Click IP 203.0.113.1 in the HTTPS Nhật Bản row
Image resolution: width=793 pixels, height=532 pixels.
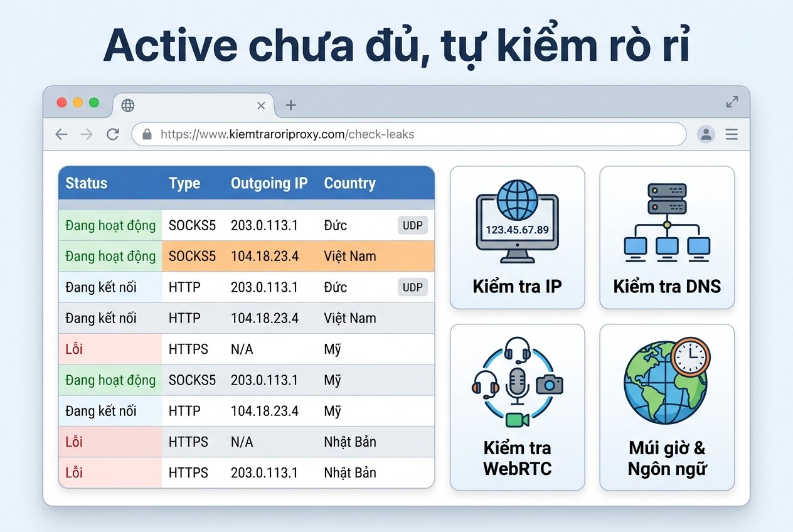click(x=265, y=472)
